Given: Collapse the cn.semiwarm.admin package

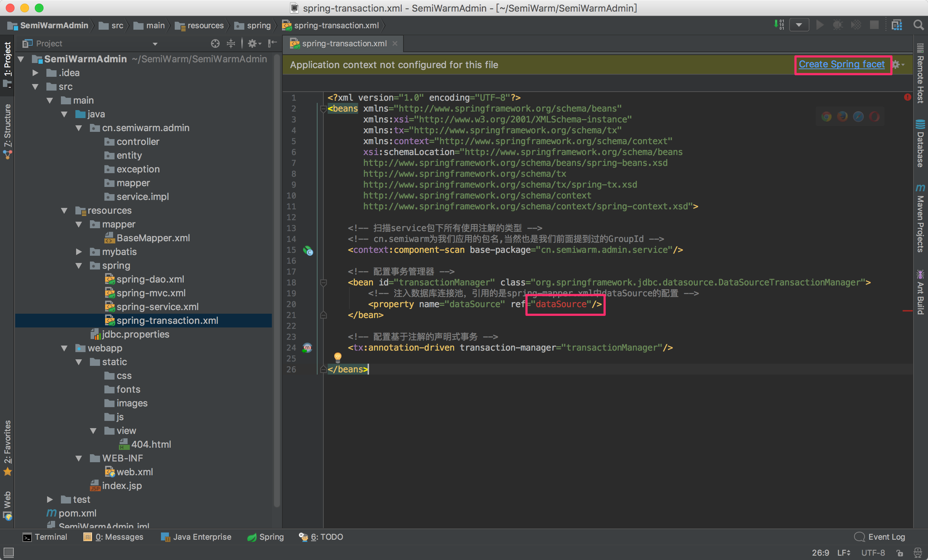Looking at the screenshot, I should pos(79,128).
